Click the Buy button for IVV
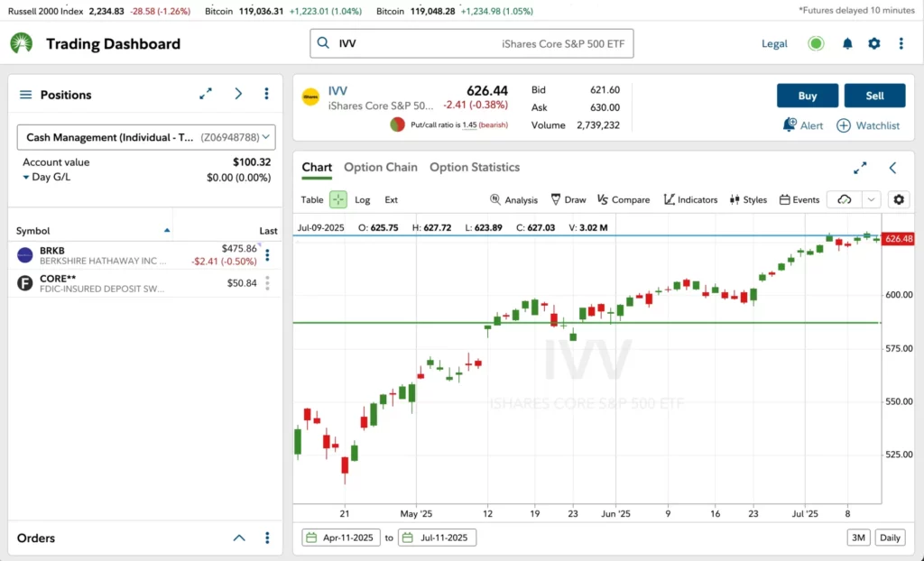Screen dimensions: 924x561 [x=807, y=95]
